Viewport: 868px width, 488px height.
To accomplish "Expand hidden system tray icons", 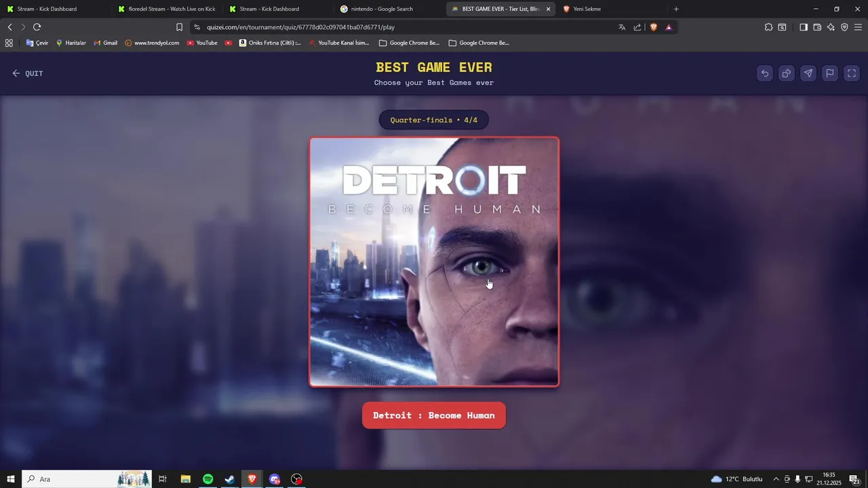I will 776,479.
